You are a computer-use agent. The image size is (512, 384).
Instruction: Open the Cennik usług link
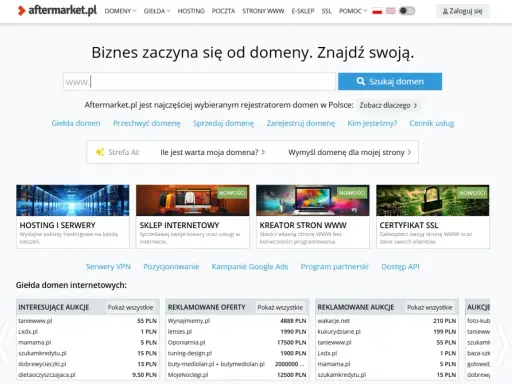pyautogui.click(x=432, y=123)
